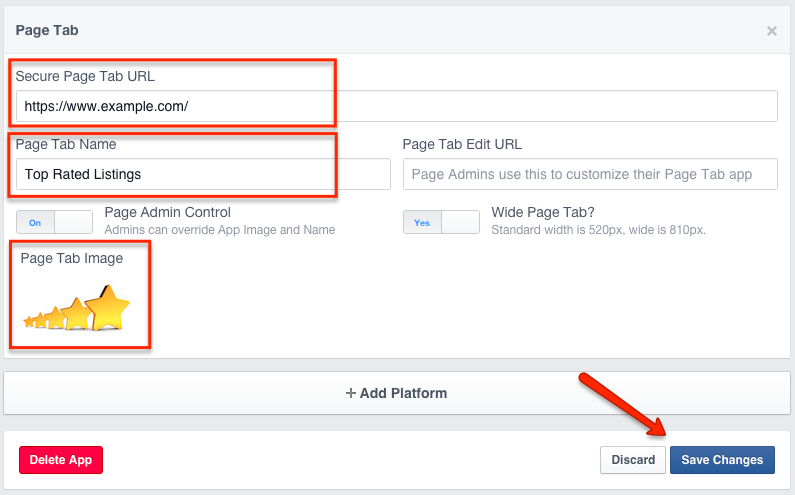
Task: Close the Page Tab panel
Action: pyautogui.click(x=771, y=31)
